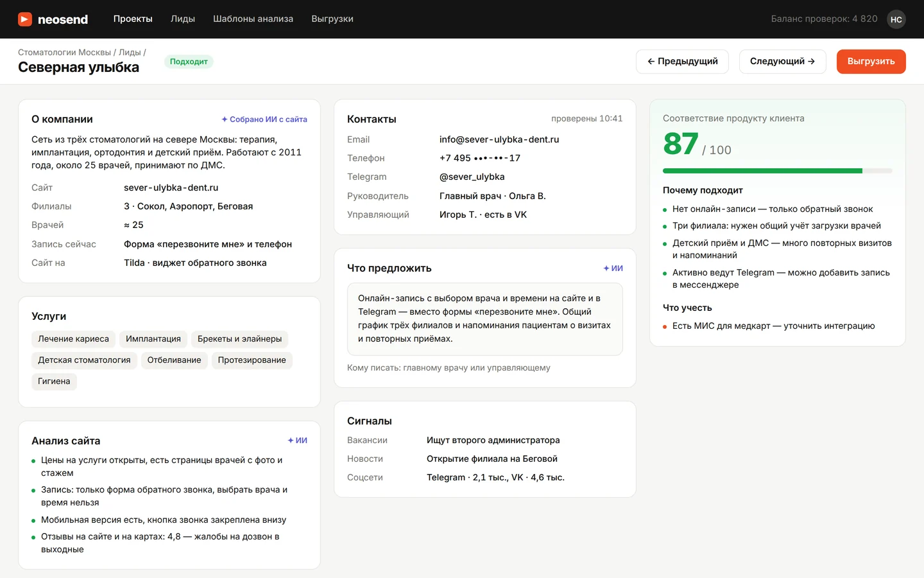The width and height of the screenshot is (924, 578).
Task: Click the neosend logo icon
Action: pos(25,19)
